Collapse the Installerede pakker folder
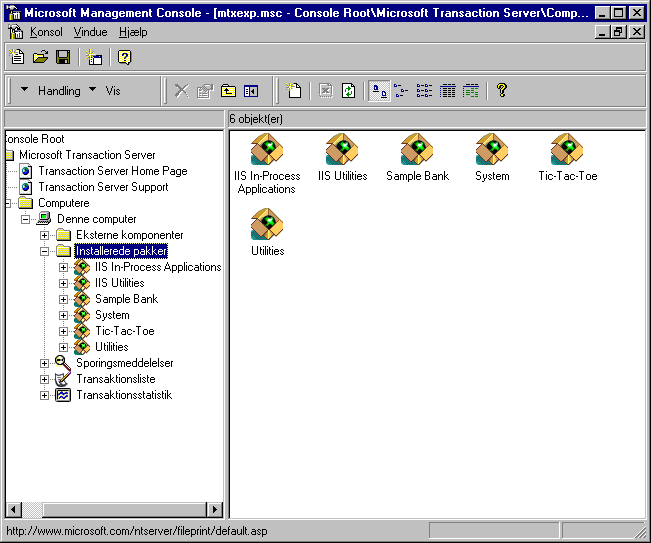The width and height of the screenshot is (651, 543). 44,251
